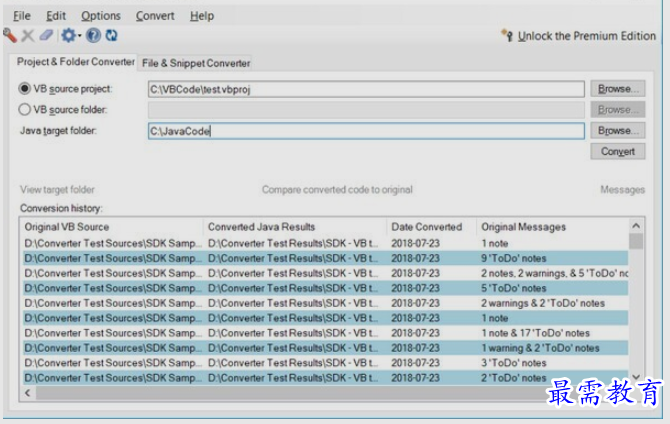Select row with 2 notes, 2 warnings
The image size is (670, 424).
(326, 273)
